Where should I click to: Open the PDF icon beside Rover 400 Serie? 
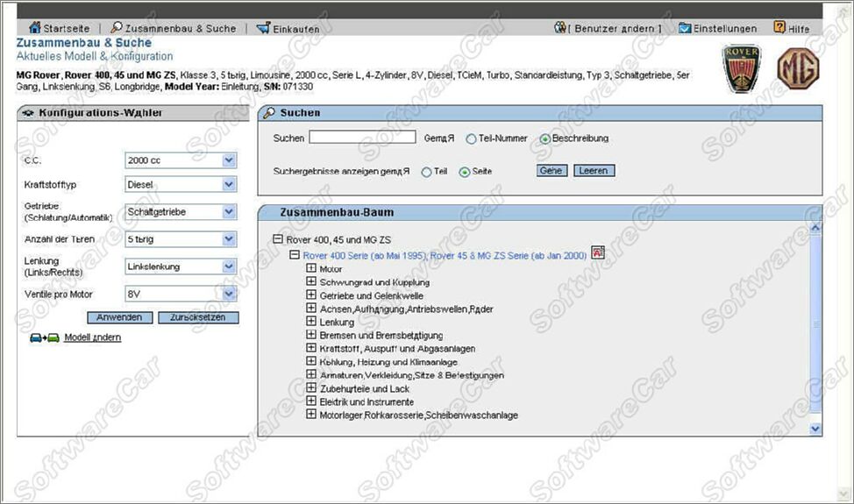tap(597, 254)
